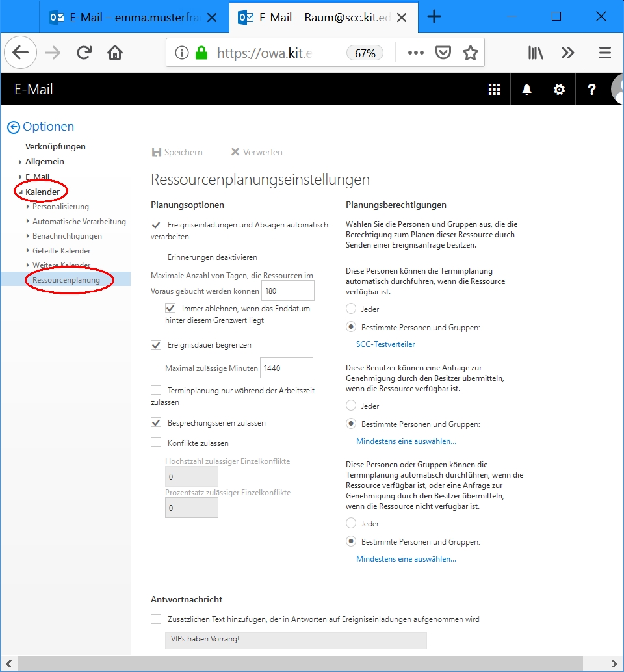Click the Pocket save icon
Image resolution: width=624 pixels, height=672 pixels.
click(443, 53)
